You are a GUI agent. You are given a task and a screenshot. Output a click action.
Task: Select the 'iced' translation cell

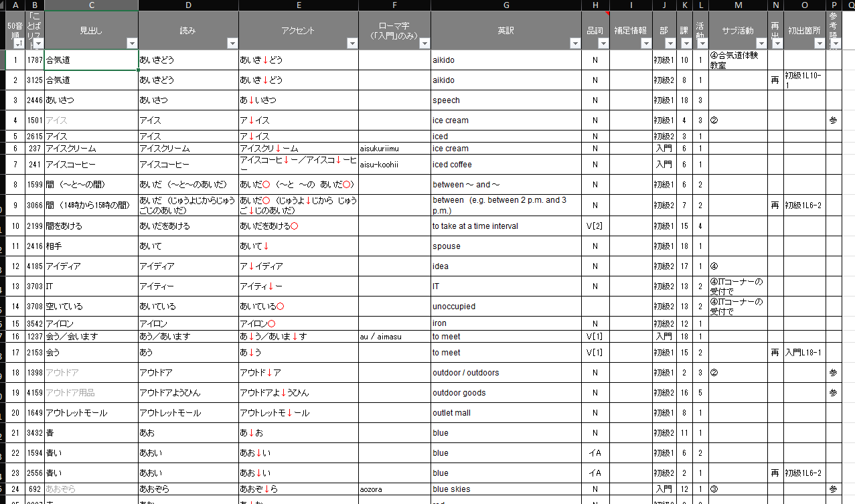(x=506, y=137)
